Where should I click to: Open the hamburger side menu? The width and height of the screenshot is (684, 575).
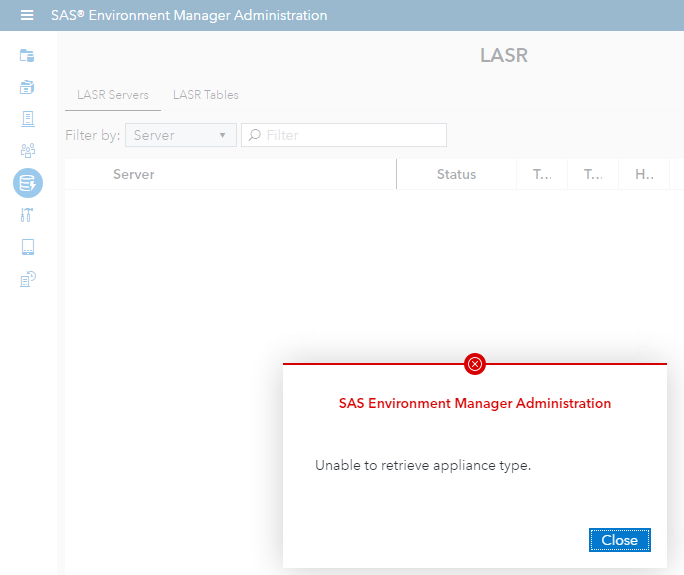[x=27, y=15]
